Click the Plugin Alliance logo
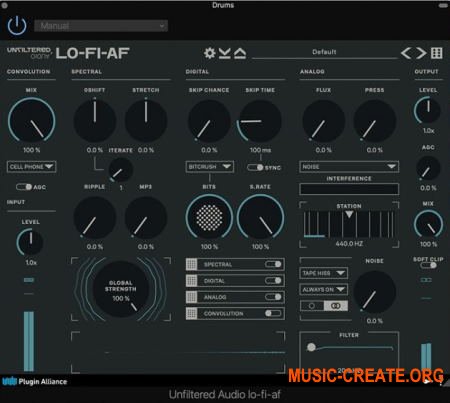The width and height of the screenshot is (450, 403). pos(35,381)
